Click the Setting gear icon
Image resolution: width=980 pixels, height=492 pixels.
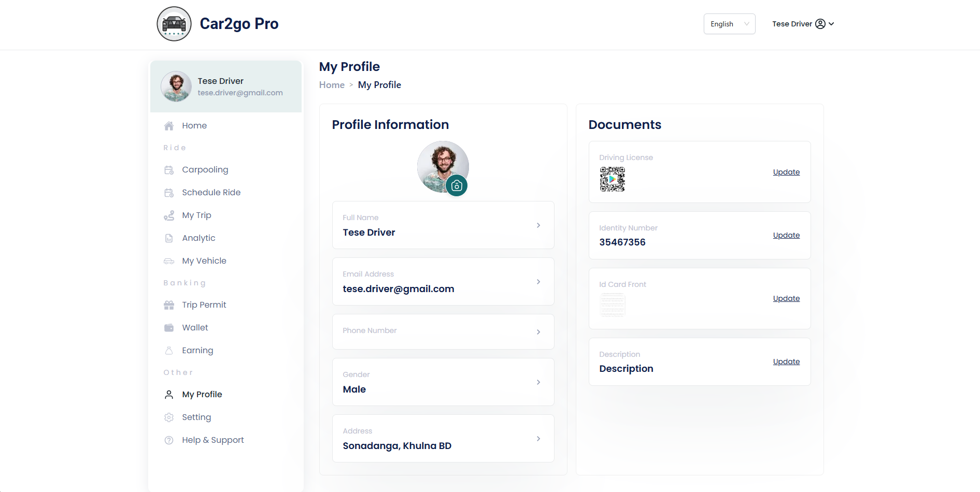point(169,417)
